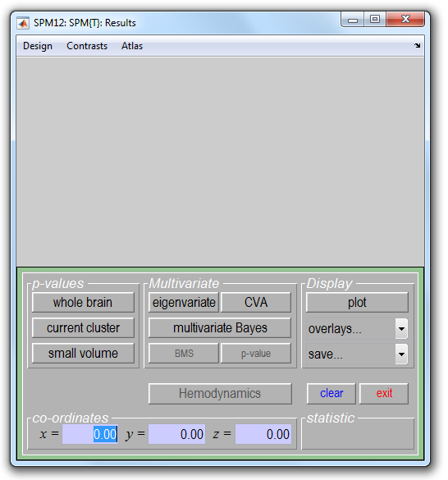Expand the overlays... dropdown
The height and width of the screenshot is (480, 448).
point(401,329)
